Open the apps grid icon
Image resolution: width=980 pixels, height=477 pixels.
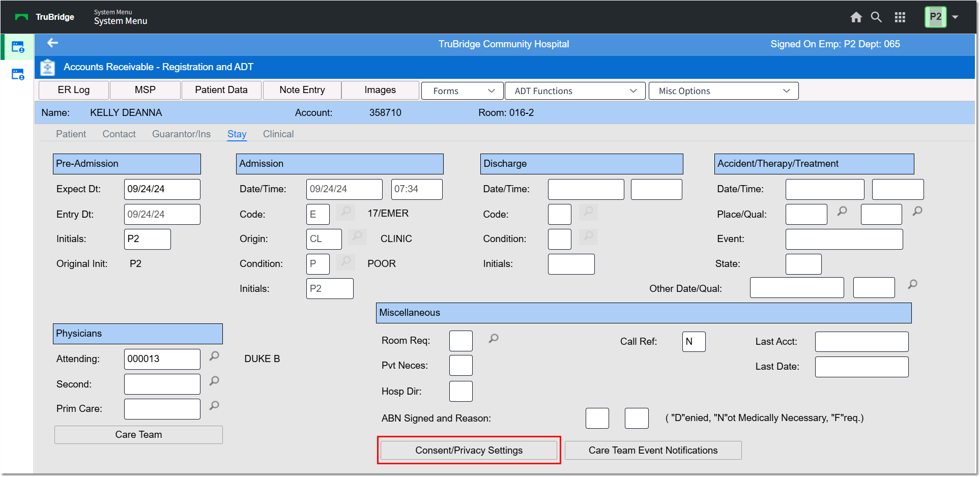900,17
